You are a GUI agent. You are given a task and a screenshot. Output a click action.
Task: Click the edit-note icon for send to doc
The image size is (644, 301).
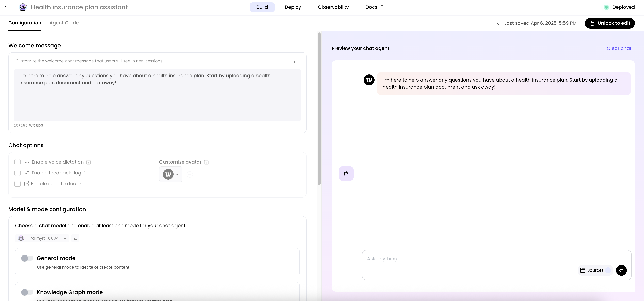pyautogui.click(x=26, y=184)
